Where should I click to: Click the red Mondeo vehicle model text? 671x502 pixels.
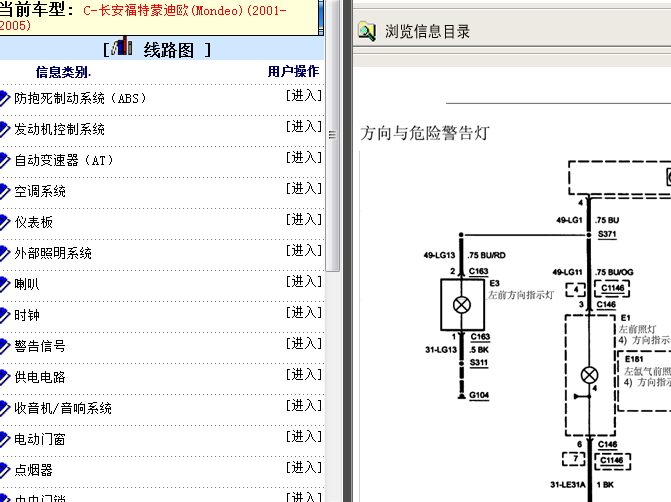pos(143,17)
